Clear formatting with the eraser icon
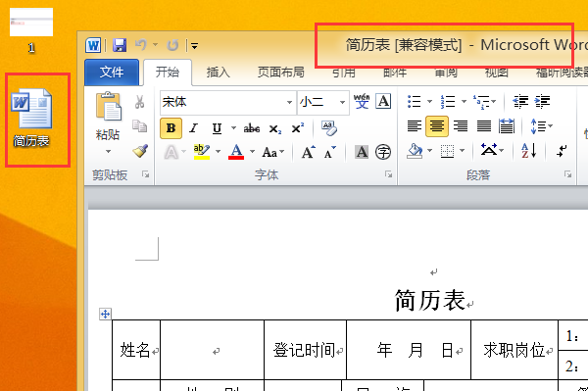 (x=329, y=128)
